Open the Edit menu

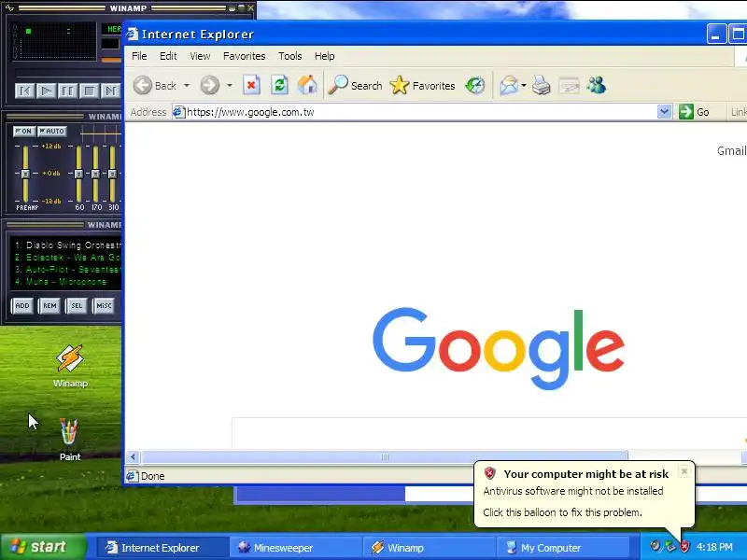(x=168, y=56)
